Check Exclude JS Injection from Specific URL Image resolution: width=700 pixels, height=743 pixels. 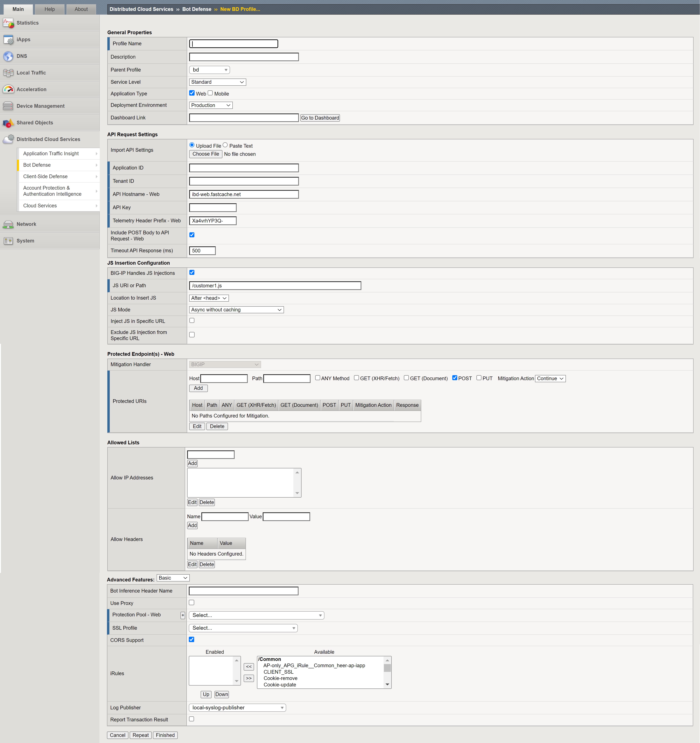point(192,335)
